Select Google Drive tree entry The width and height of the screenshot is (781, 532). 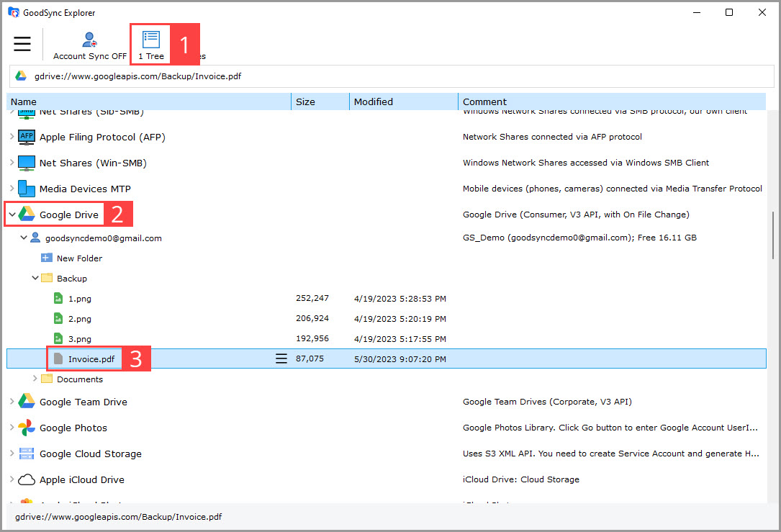tap(68, 215)
